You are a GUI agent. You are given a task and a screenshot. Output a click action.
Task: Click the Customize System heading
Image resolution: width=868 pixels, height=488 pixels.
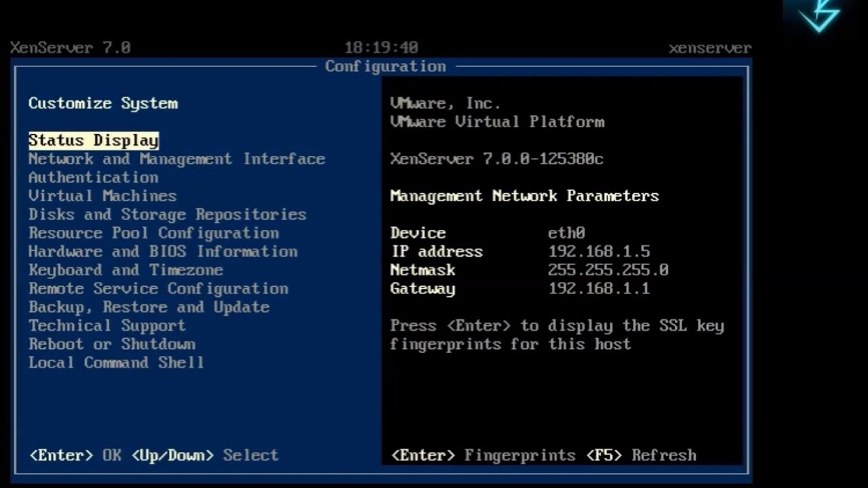click(103, 104)
